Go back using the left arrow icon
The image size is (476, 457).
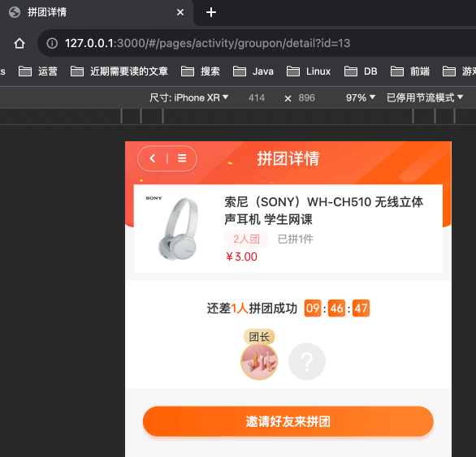click(153, 158)
